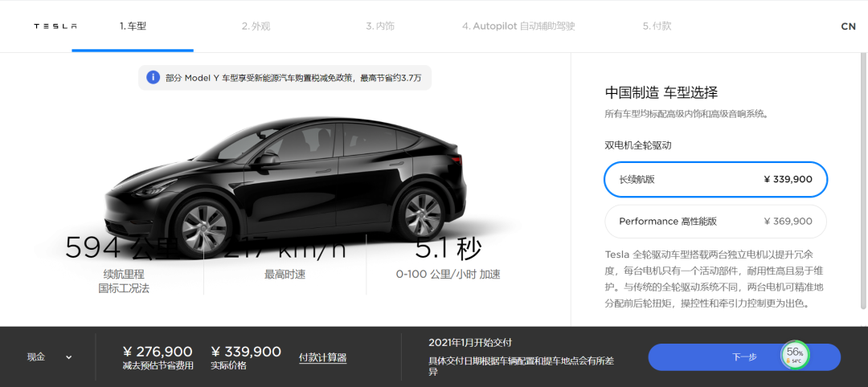
Task: Click the 0-100 公里/小时 加速 label
Action: pos(448,274)
